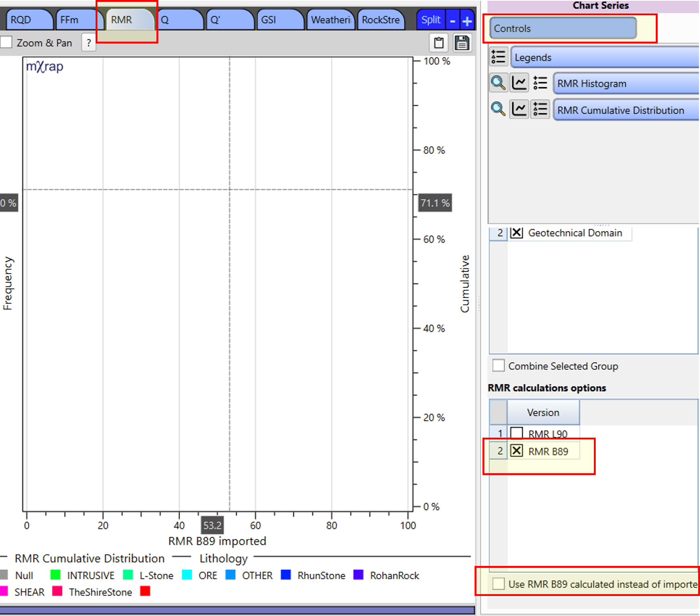The image size is (700, 616).
Task: Enable the Zoom & Pan checkbox
Action: pyautogui.click(x=6, y=42)
